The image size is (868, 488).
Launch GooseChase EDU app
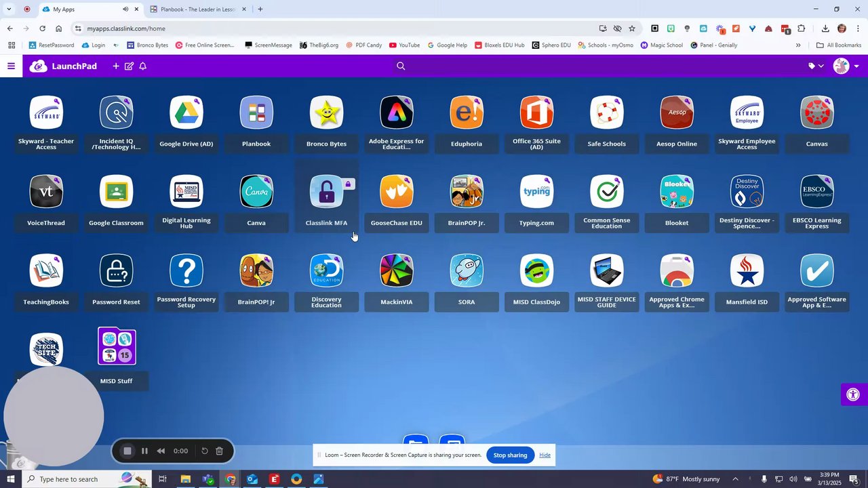click(x=397, y=192)
